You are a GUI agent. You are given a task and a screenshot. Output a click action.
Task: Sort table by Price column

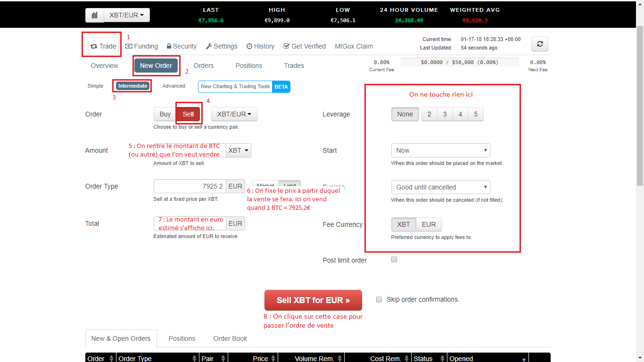pyautogui.click(x=253, y=358)
